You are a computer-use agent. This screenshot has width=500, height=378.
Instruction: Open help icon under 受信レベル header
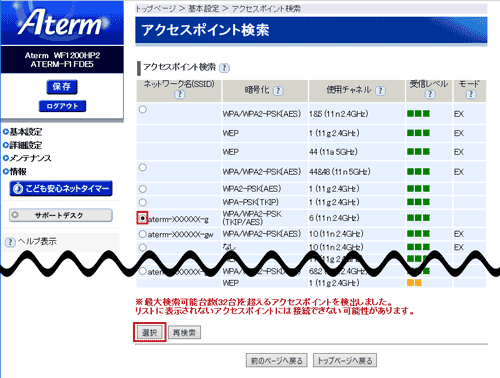[x=430, y=94]
